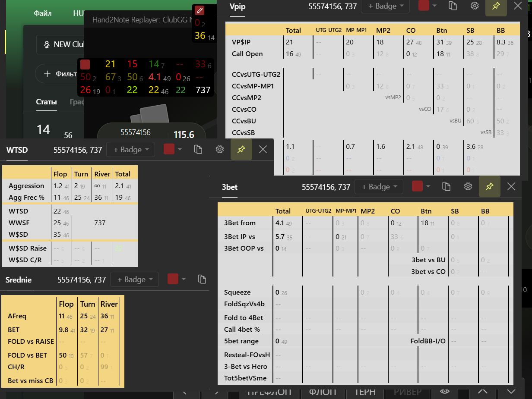Toggle the eye visibility icon in replayer bar
Screen dimensions: 532x399
[444, 391]
